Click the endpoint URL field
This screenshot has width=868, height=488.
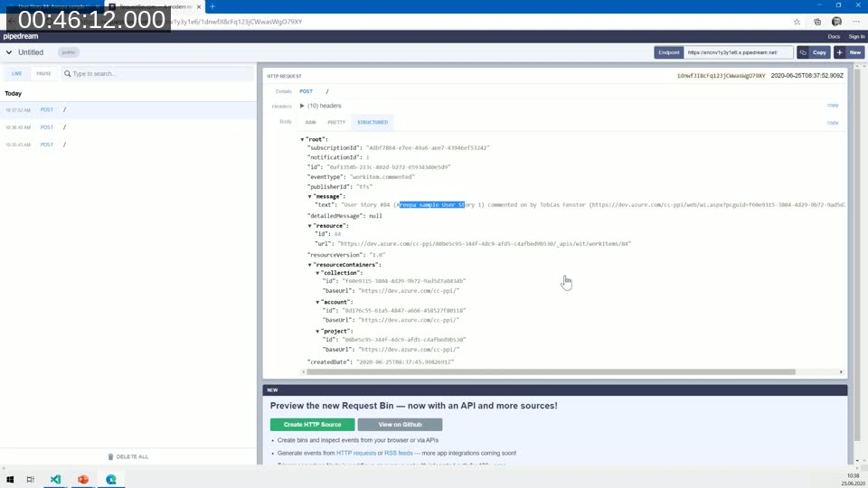tap(739, 52)
